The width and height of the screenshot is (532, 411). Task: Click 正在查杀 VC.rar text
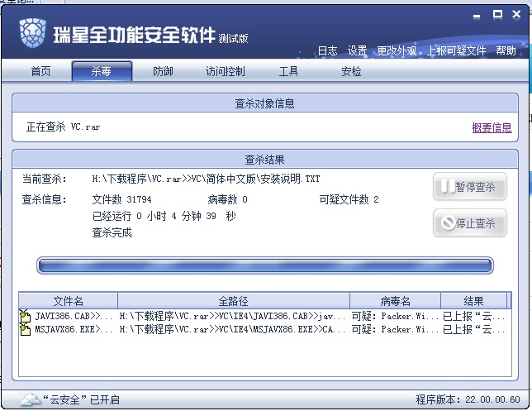(63, 127)
